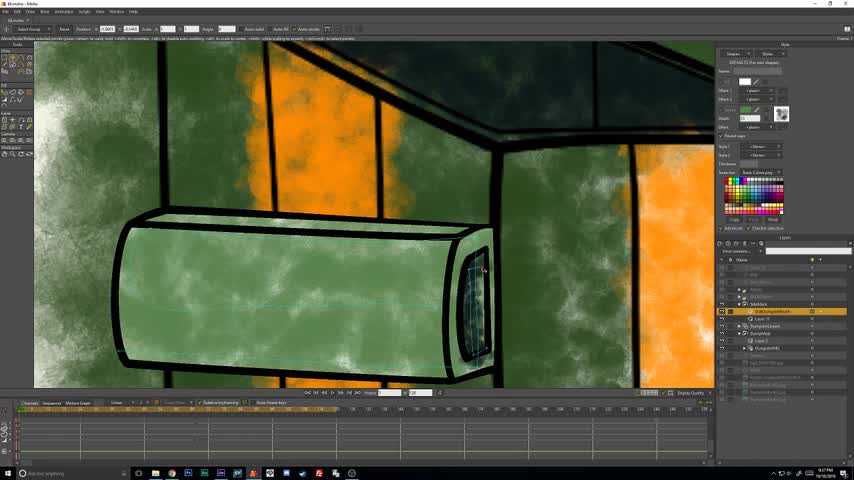The width and height of the screenshot is (854, 480).
Task: Click the trash Delete Layer icon
Action: click(x=745, y=244)
